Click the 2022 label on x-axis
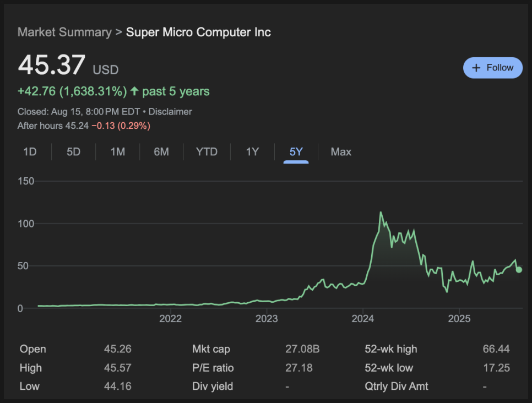532x403 pixels. 170,319
